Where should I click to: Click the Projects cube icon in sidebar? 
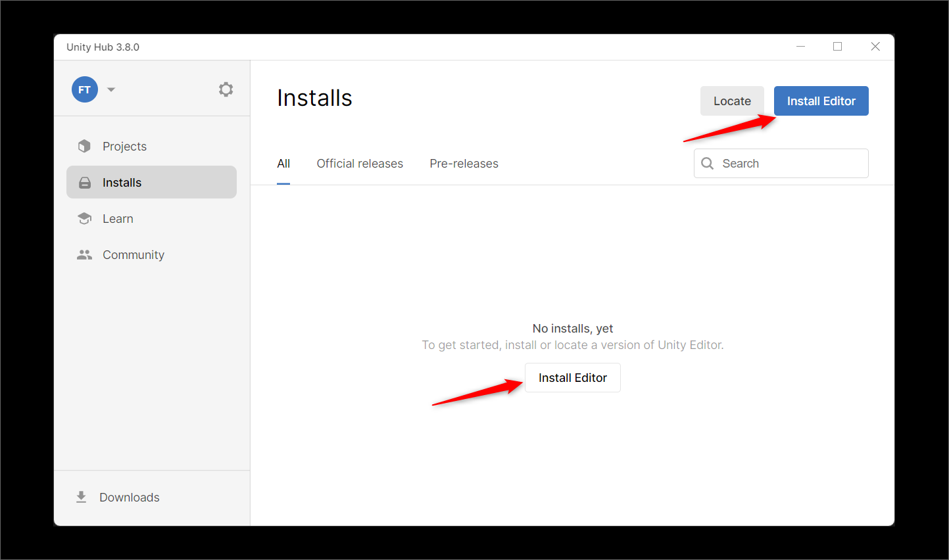click(x=84, y=146)
